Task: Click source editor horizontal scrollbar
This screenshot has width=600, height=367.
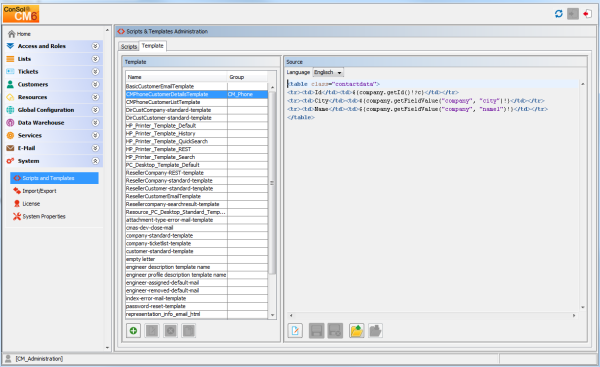Action: pyautogui.click(x=432, y=315)
